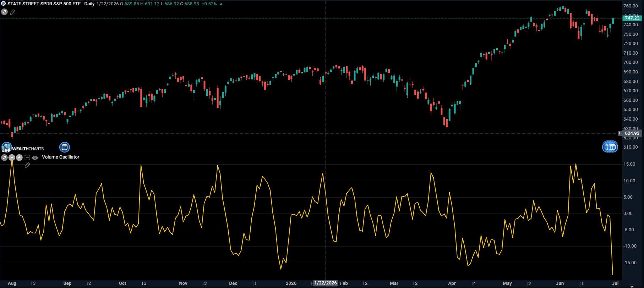The width and height of the screenshot is (644, 288).
Task: Click the 610.00 price axis label
Action: (x=631, y=147)
